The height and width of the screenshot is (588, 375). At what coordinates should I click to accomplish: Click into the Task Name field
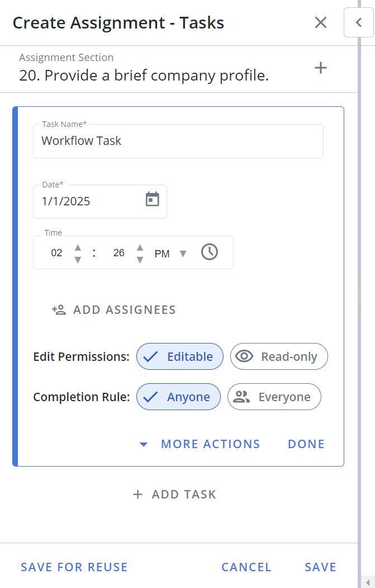click(x=178, y=141)
